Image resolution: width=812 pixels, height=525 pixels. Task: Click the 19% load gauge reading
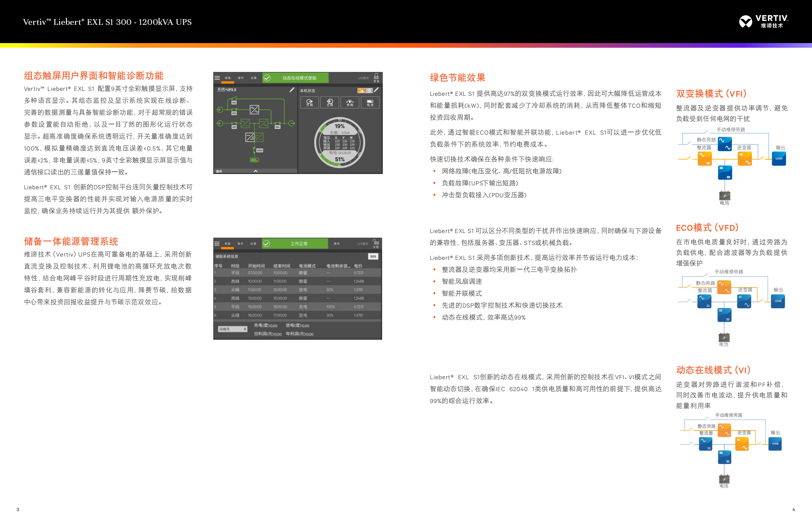tap(339, 126)
